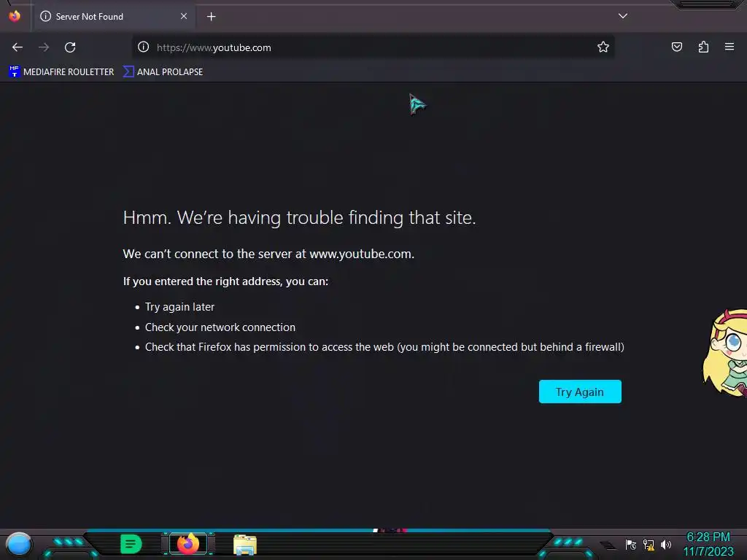
Task: Open the green chat app in taskbar
Action: click(x=131, y=544)
